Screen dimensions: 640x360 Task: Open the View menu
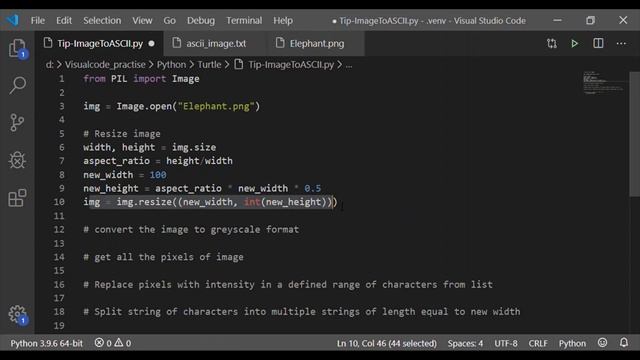(142, 20)
